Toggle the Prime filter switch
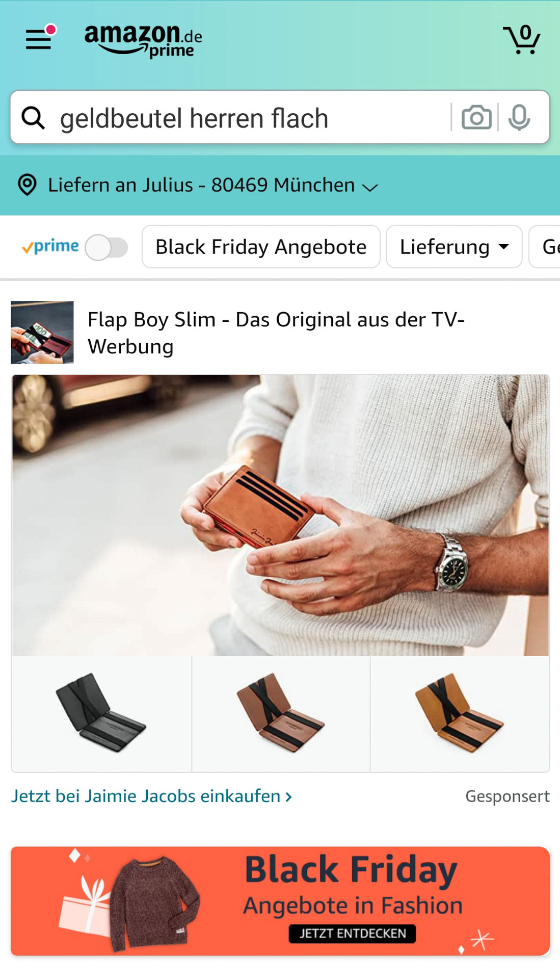This screenshot has height=979, width=560. point(106,247)
